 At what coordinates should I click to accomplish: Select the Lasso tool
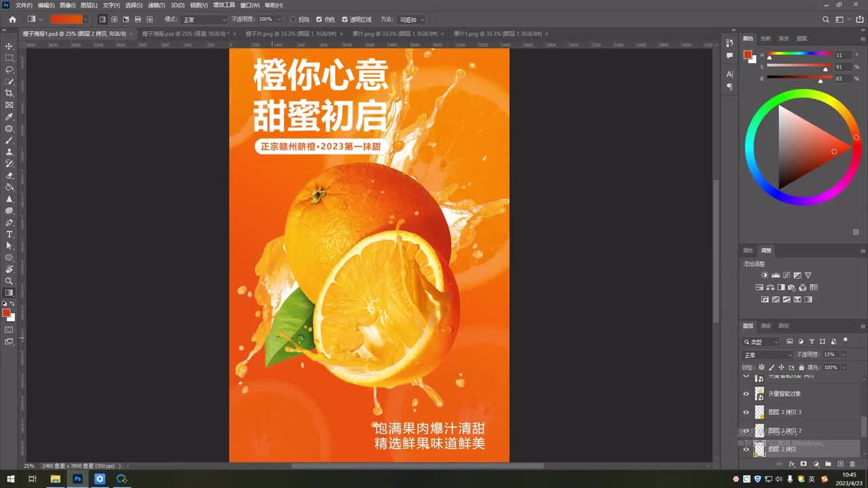[x=9, y=69]
